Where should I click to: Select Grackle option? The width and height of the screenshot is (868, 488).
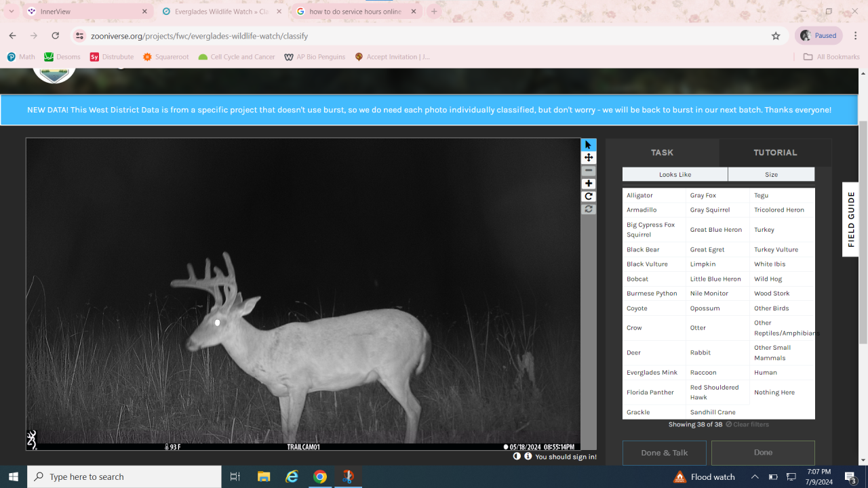[x=654, y=412]
